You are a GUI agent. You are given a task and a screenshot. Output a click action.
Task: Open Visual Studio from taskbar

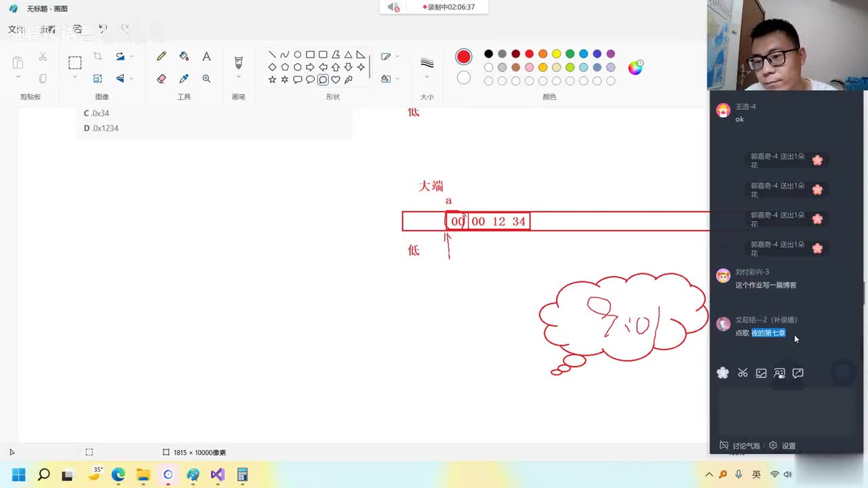click(x=218, y=474)
